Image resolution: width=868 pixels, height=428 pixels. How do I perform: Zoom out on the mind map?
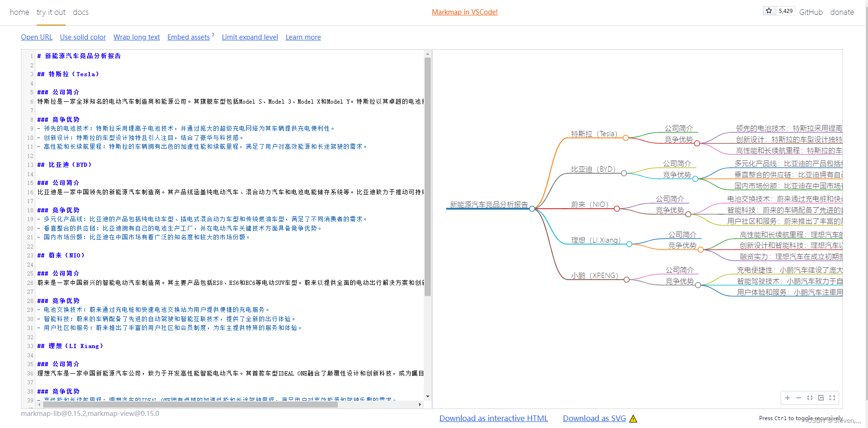pyautogui.click(x=799, y=398)
